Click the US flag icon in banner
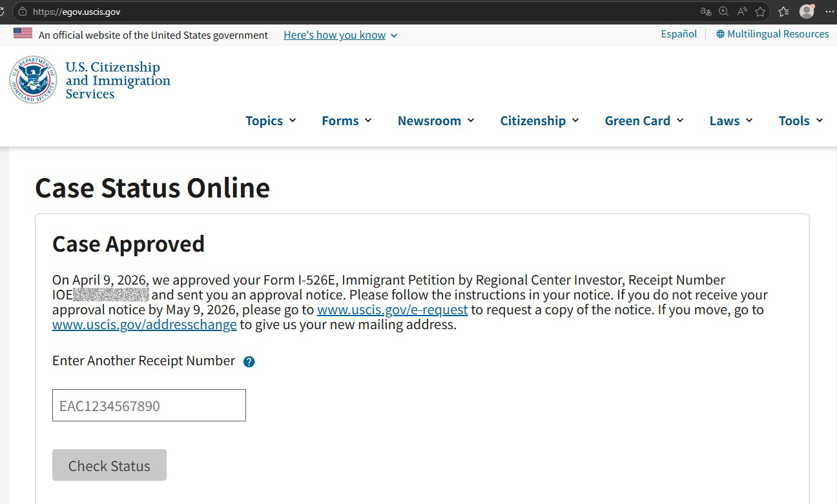 (x=23, y=34)
